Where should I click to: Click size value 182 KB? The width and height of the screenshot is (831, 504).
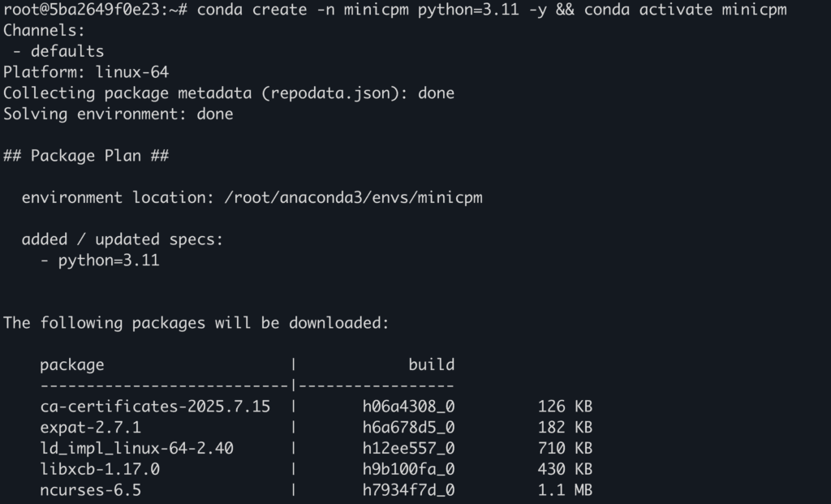coord(565,427)
